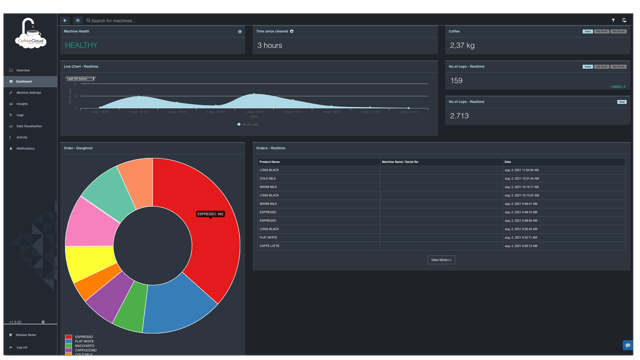Click the Machine Health info icon
Viewport: 640px width, 360px height.
click(240, 31)
